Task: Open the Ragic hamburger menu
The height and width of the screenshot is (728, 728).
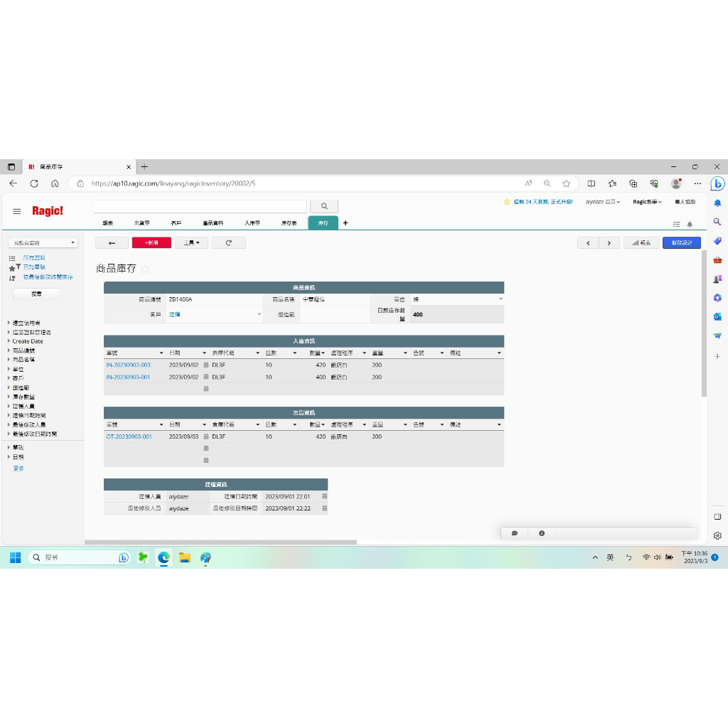Action: point(17,211)
